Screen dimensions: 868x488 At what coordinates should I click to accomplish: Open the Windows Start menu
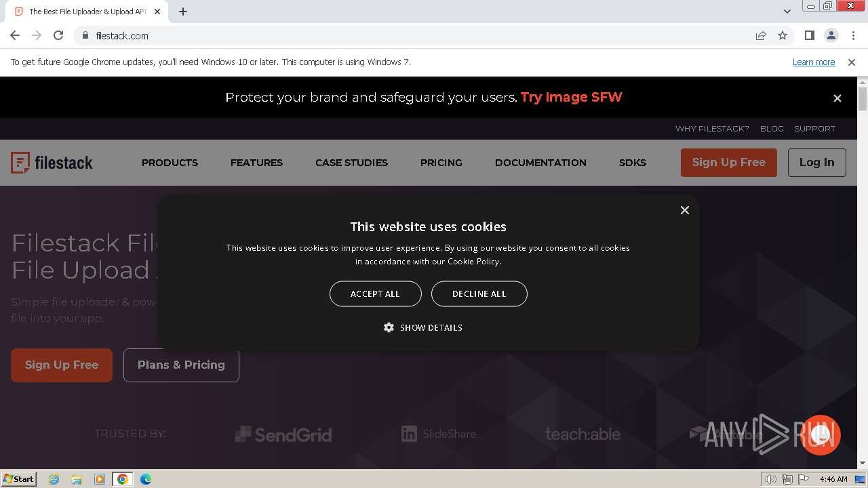point(18,479)
